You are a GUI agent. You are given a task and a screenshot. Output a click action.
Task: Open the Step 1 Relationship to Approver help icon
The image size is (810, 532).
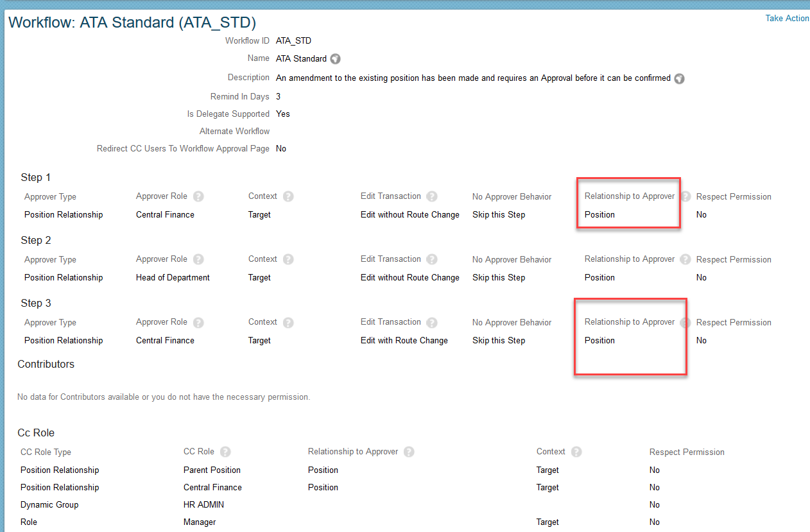(x=685, y=196)
